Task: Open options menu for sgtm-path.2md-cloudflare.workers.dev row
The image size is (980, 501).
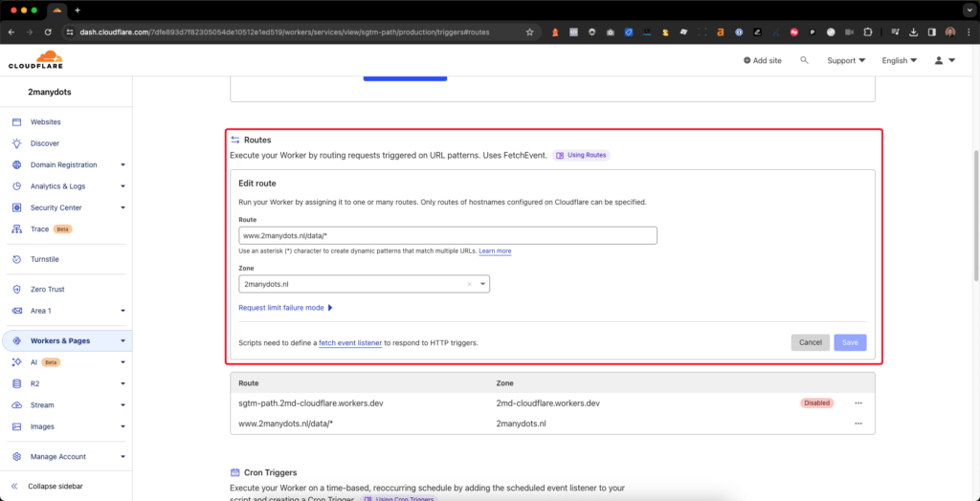Action: [858, 403]
